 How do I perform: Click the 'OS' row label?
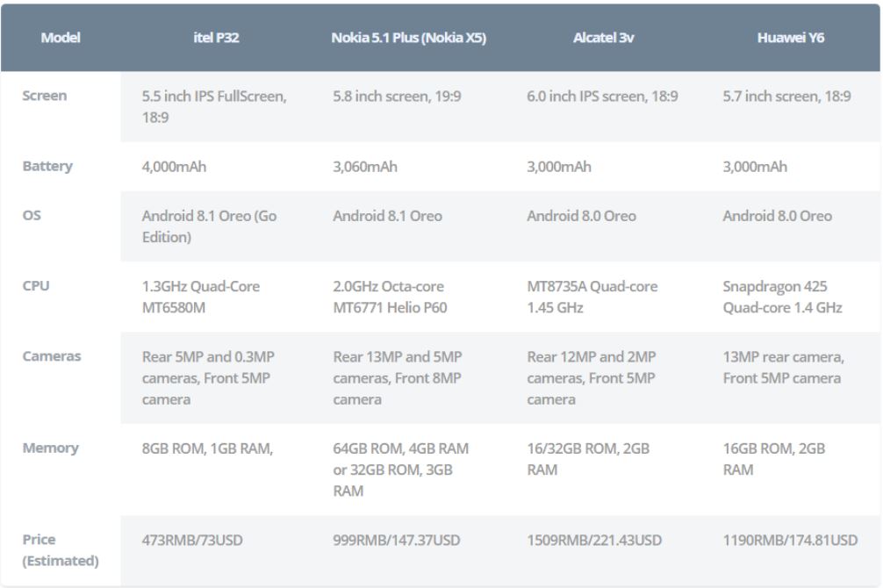tap(32, 215)
